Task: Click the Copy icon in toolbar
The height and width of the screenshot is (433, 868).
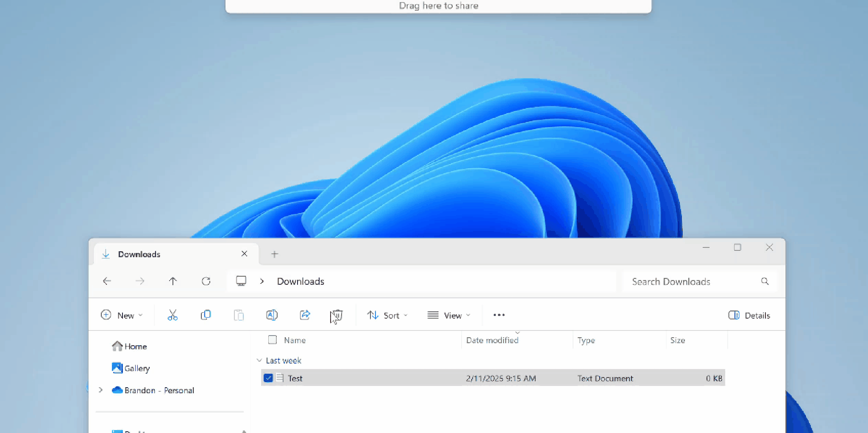Action: pos(206,315)
